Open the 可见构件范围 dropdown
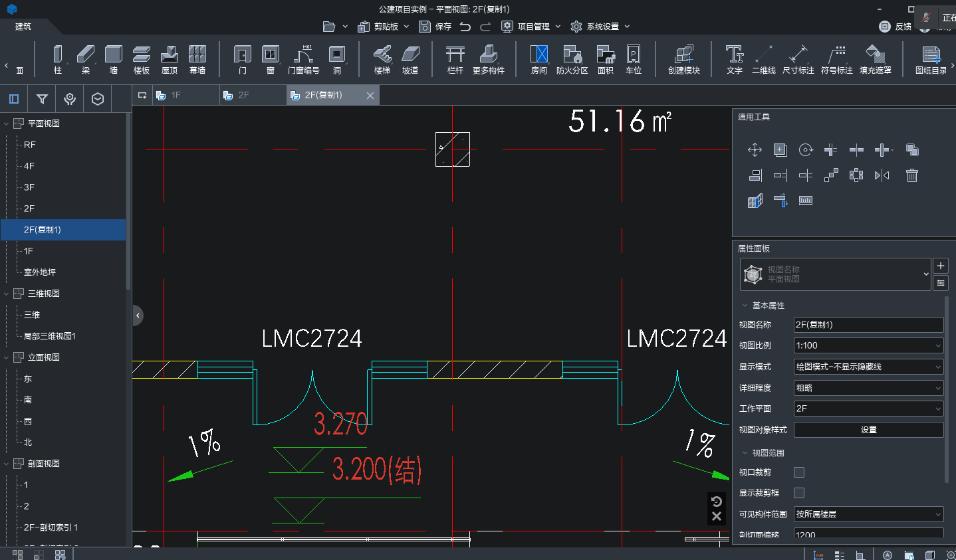Screen dimensions: 956x560 (868, 514)
